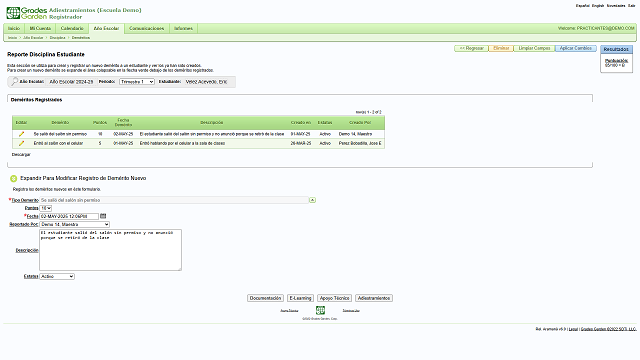The height and width of the screenshot is (360, 640).
Task: Click the Legal link in footer
Action: 573,329
